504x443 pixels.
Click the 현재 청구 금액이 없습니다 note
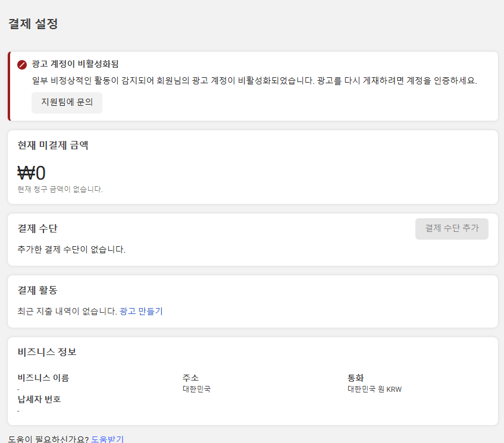[x=60, y=189]
